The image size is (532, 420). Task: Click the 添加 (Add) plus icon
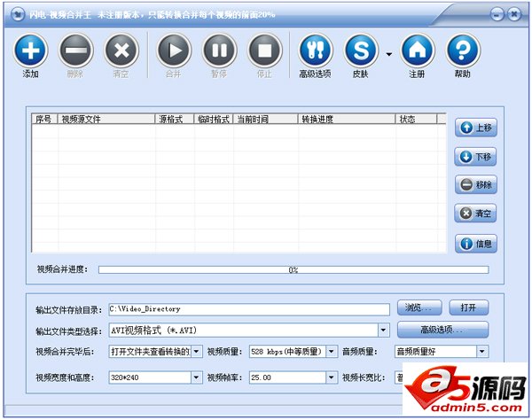[30, 51]
